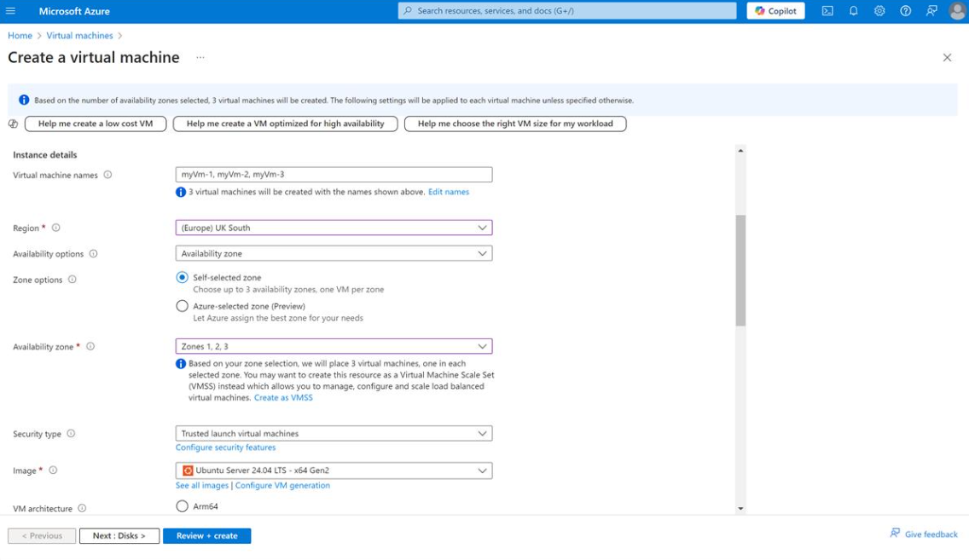Click info icon next to Region
Screen dimensions: 969x560
click(x=55, y=228)
